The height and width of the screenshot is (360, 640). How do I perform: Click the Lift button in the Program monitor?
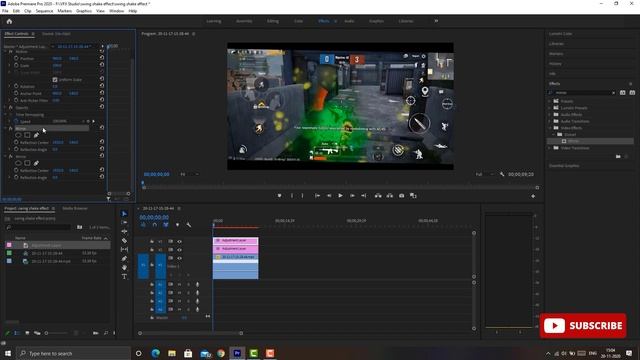point(378,196)
